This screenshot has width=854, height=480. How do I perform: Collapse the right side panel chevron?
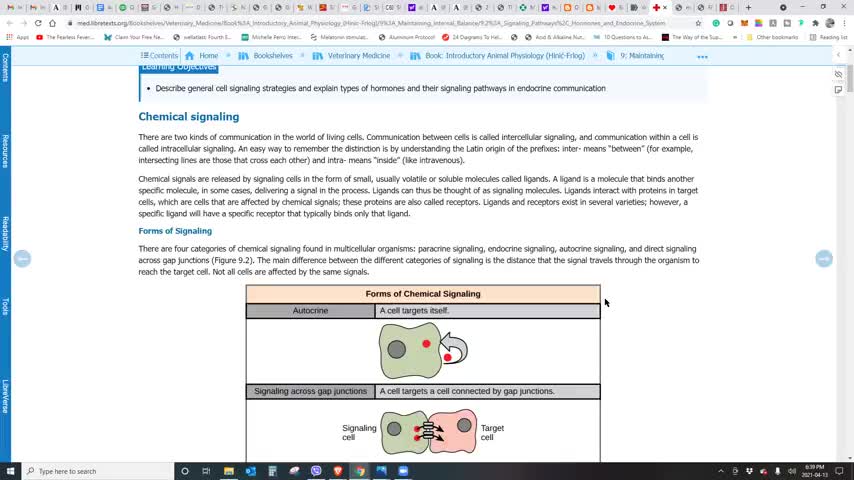click(838, 54)
